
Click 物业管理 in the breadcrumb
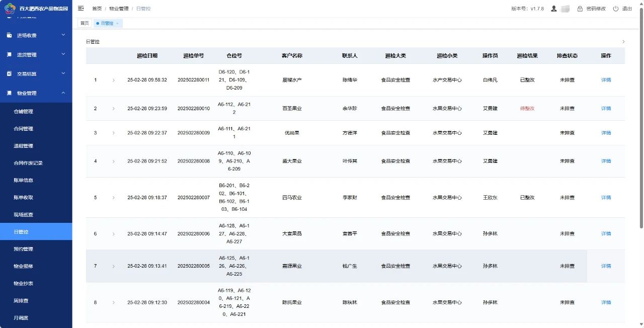tap(118, 9)
